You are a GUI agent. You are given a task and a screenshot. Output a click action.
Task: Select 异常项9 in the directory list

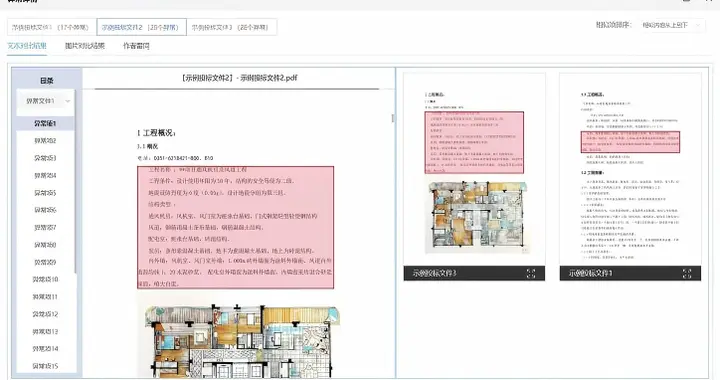click(45, 263)
